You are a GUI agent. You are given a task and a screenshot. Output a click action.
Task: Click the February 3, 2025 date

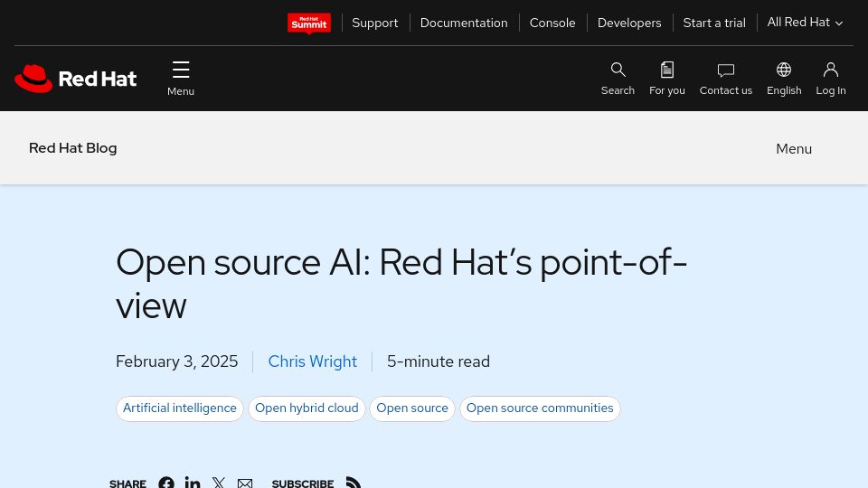point(177,361)
